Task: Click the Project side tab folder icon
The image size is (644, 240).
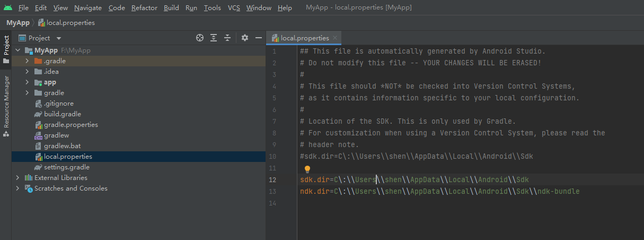Action: pyautogui.click(x=6, y=61)
